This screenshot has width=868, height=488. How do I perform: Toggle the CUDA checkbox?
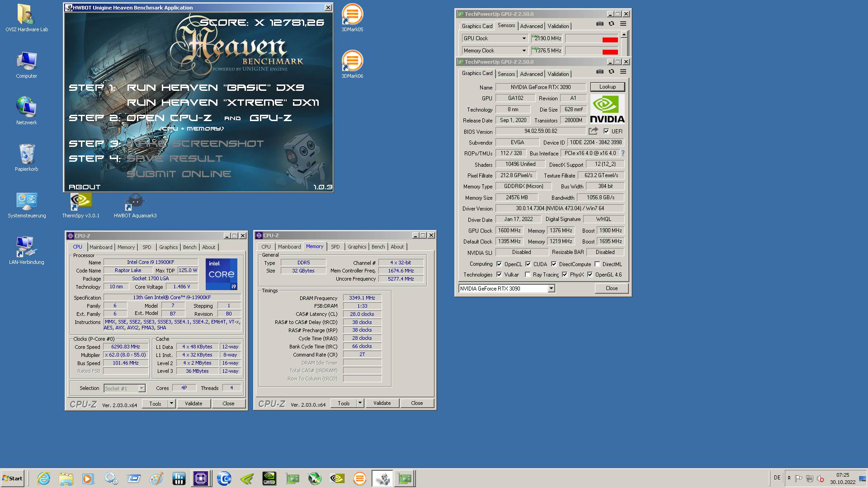pos(528,264)
